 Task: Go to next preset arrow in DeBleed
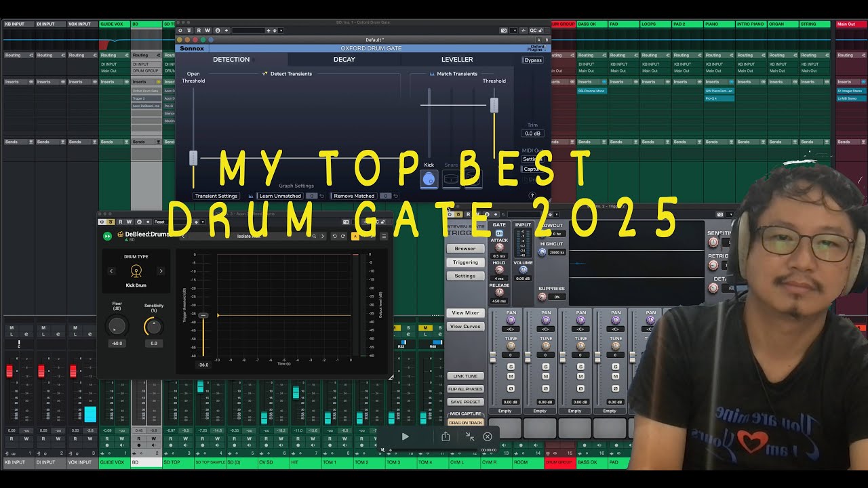[323, 237]
